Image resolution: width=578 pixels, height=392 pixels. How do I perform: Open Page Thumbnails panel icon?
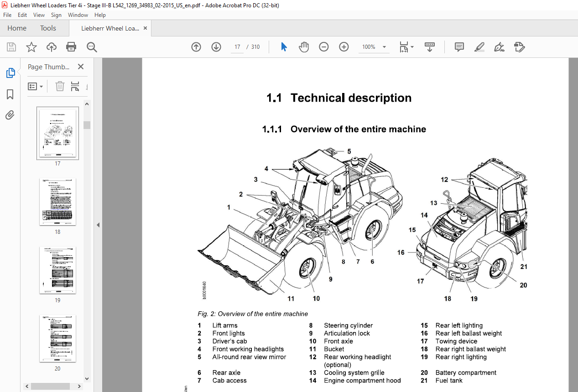[x=10, y=73]
